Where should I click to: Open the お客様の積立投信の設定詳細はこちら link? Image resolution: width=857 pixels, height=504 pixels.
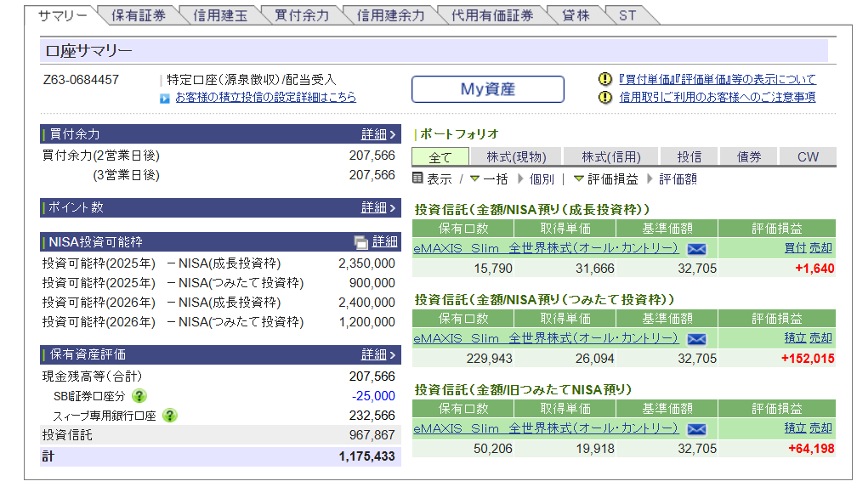tap(265, 98)
